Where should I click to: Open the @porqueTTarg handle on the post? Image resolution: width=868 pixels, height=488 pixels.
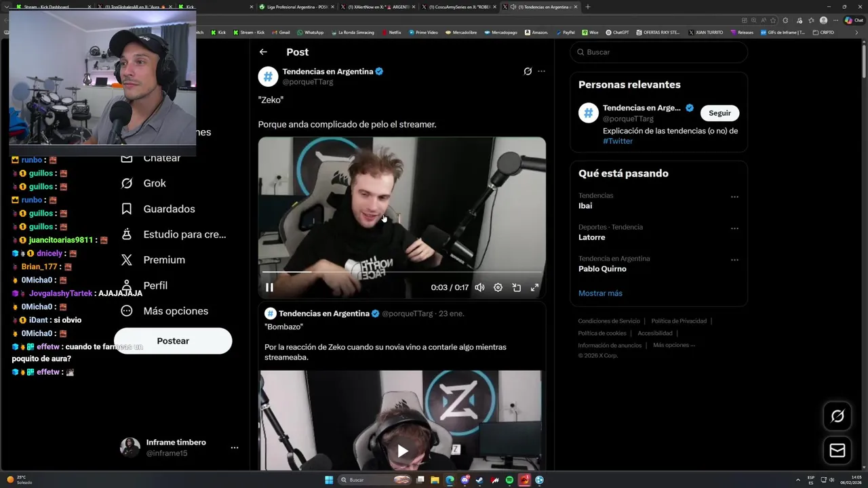pyautogui.click(x=308, y=82)
